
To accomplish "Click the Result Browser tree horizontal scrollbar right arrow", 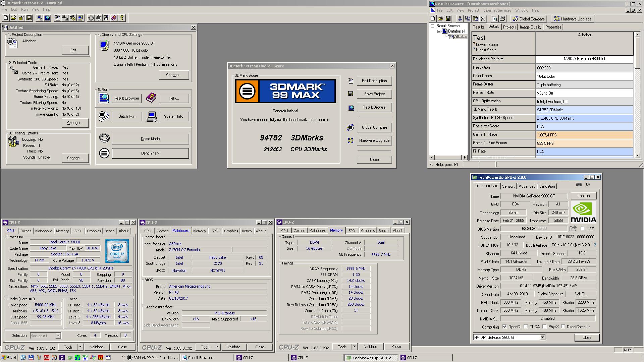I will tap(465, 157).
